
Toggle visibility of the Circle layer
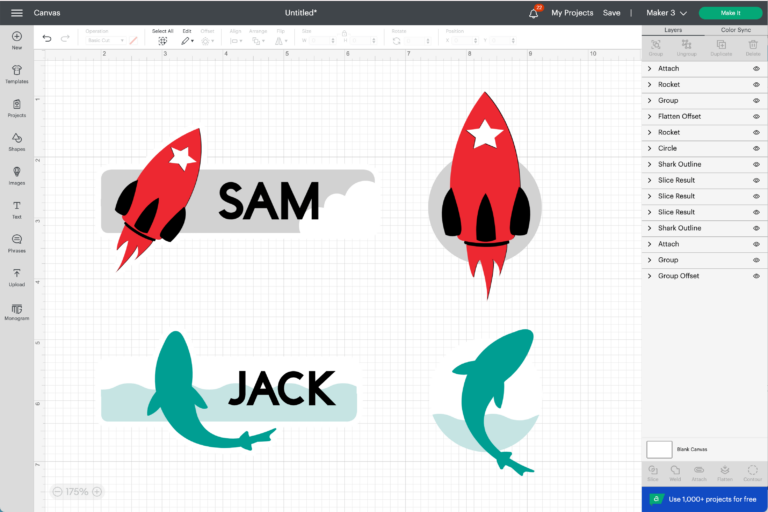click(756, 148)
